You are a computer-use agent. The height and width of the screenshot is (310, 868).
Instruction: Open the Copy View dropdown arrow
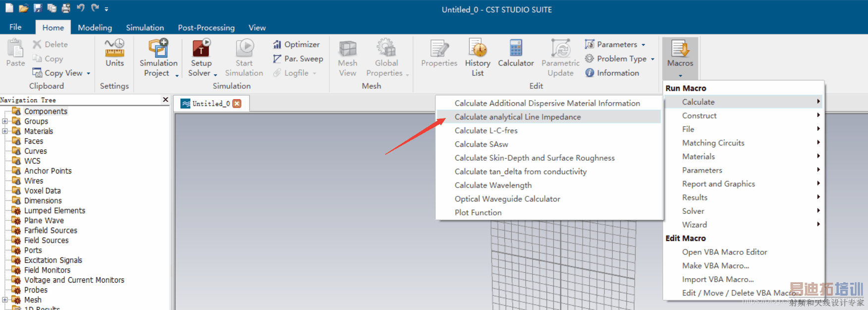89,73
